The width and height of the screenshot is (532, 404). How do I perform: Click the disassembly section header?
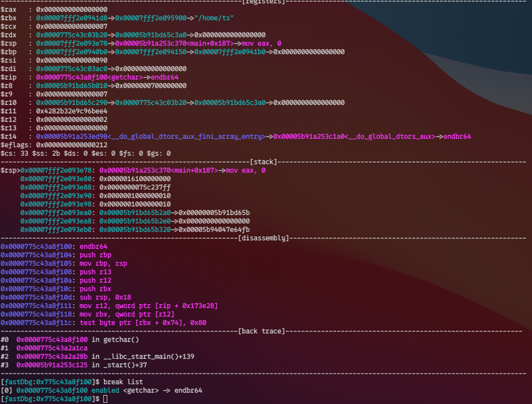(263, 238)
